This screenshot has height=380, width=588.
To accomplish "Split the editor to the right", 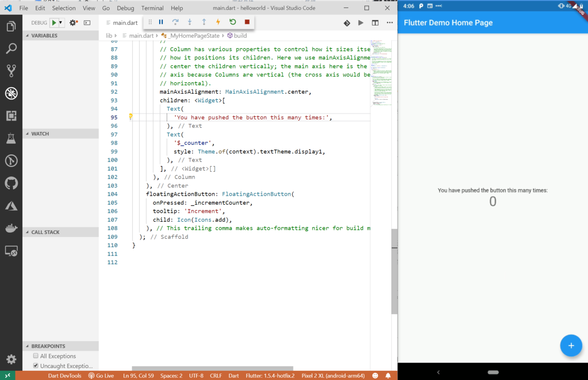I will point(375,23).
